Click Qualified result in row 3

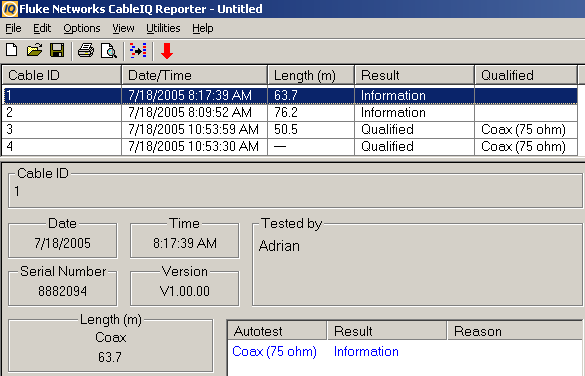(387, 129)
